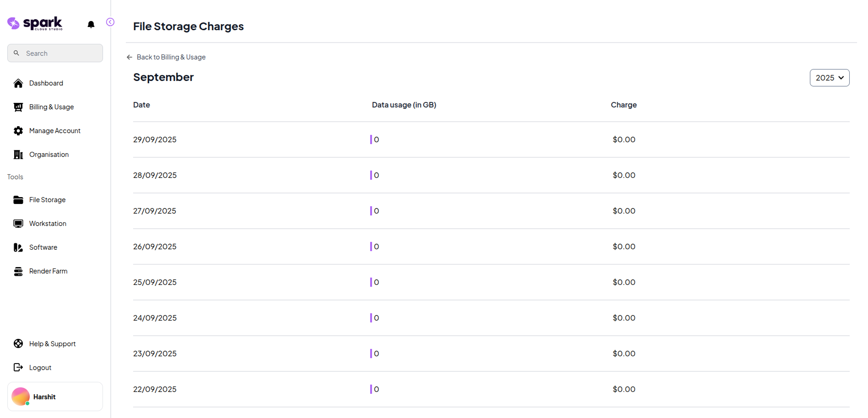The image size is (868, 418).
Task: Click the Spark Cloud Studio logo
Action: pos(35,23)
